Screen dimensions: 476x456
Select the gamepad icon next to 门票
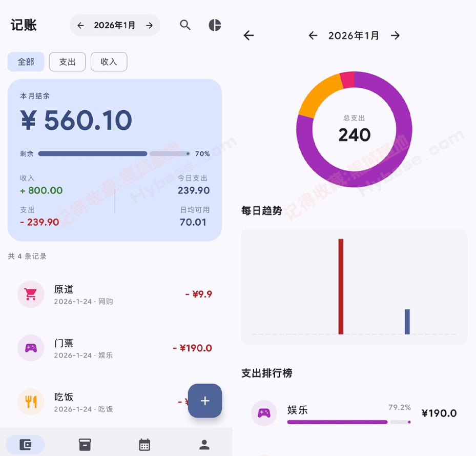tap(31, 348)
